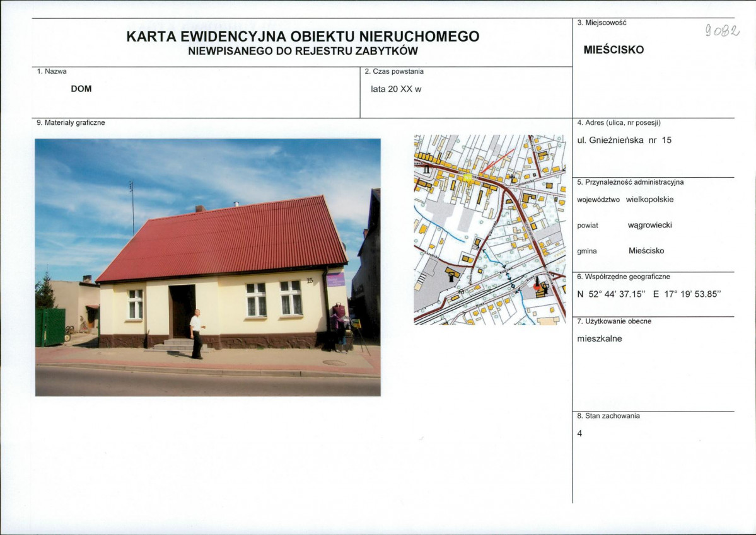
Task: Open the location map image
Action: pos(489,229)
